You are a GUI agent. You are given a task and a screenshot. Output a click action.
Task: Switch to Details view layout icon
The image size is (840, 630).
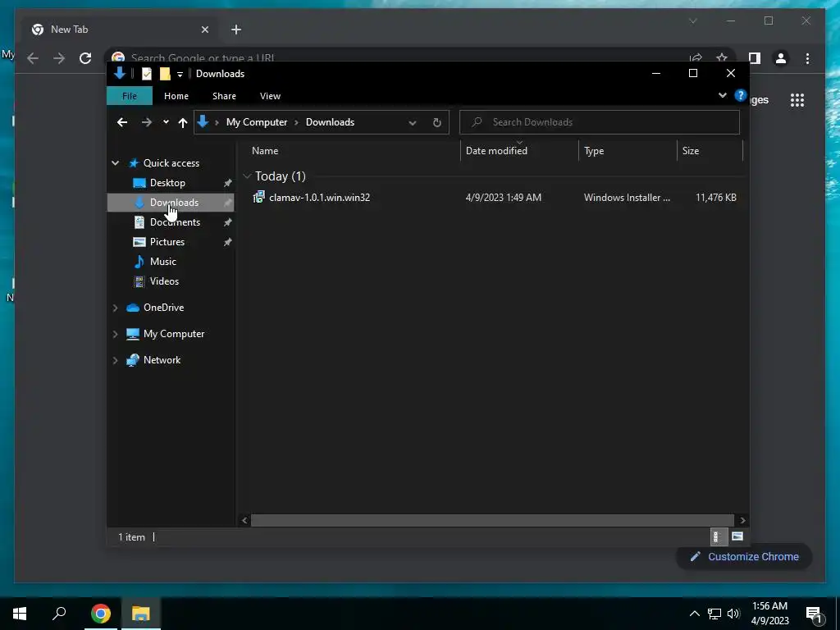click(x=717, y=536)
